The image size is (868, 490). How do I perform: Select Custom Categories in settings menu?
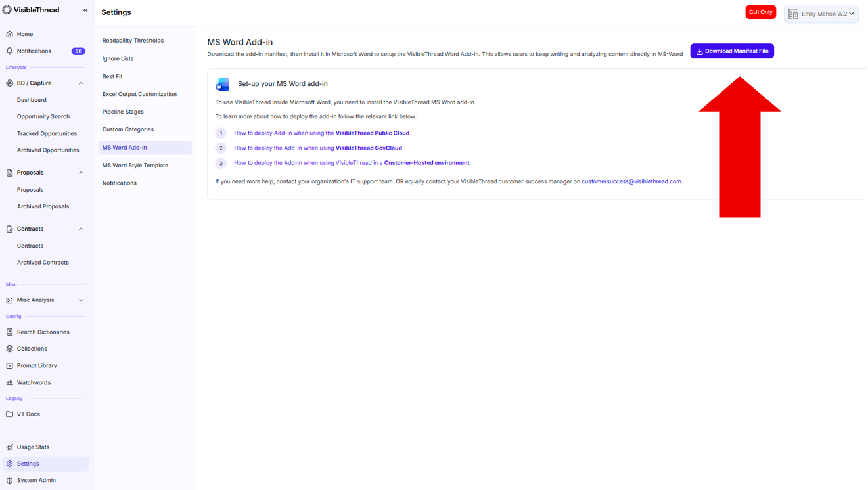point(128,129)
